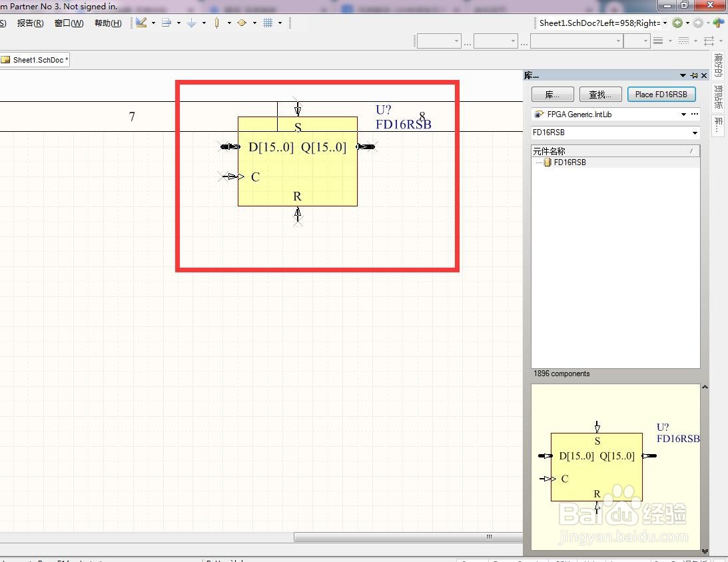Screen dimensions: 728x562
Task: Pin the 库 libraries panel
Action: 694,76
